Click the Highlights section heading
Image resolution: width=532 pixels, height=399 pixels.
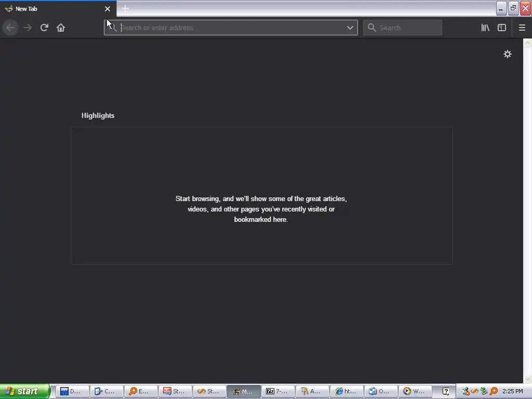98,115
